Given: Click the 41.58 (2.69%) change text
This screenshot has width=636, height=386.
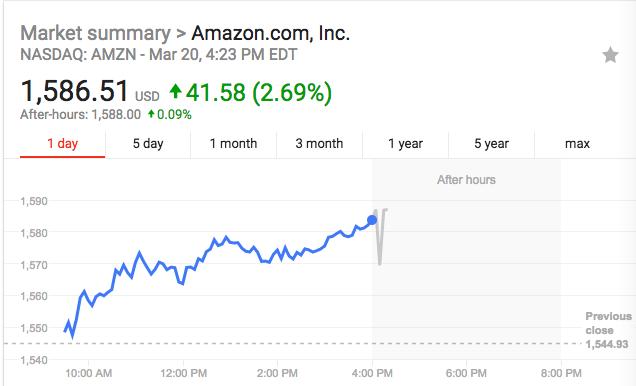Looking at the screenshot, I should click(259, 92).
